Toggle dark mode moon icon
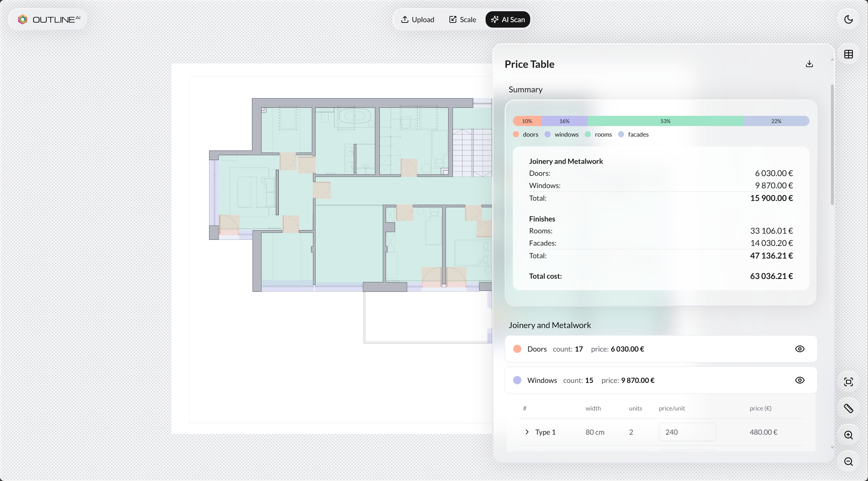 pos(848,19)
